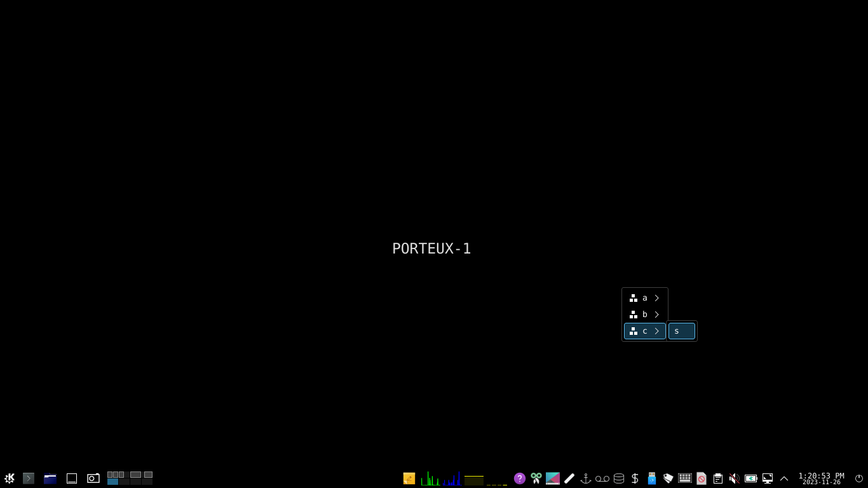The width and height of the screenshot is (868, 488).
Task: Open the digital clock showing 1:20:53 PM
Action: click(x=822, y=478)
